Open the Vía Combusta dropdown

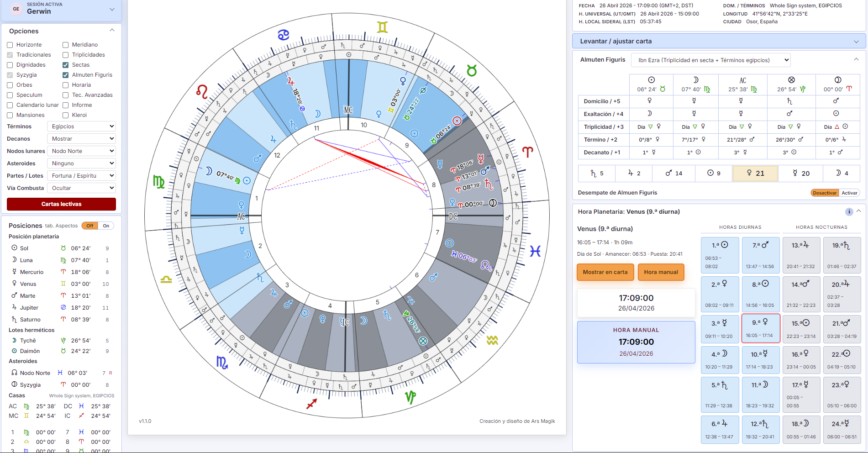(x=81, y=188)
